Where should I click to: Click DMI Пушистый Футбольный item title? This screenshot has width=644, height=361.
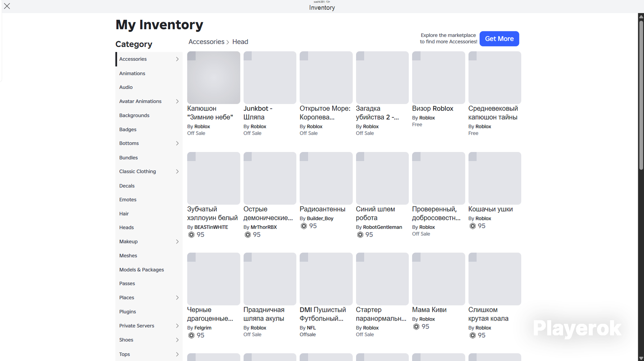[x=323, y=314]
